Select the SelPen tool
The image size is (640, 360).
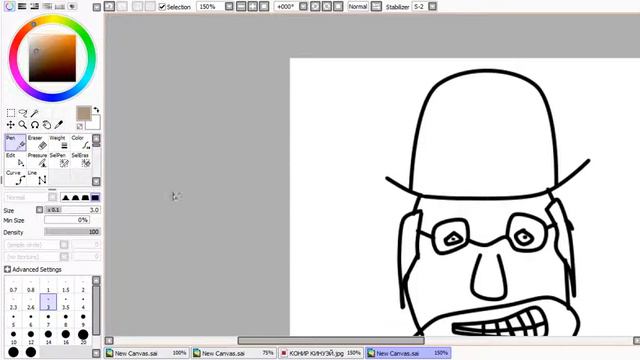click(x=59, y=160)
